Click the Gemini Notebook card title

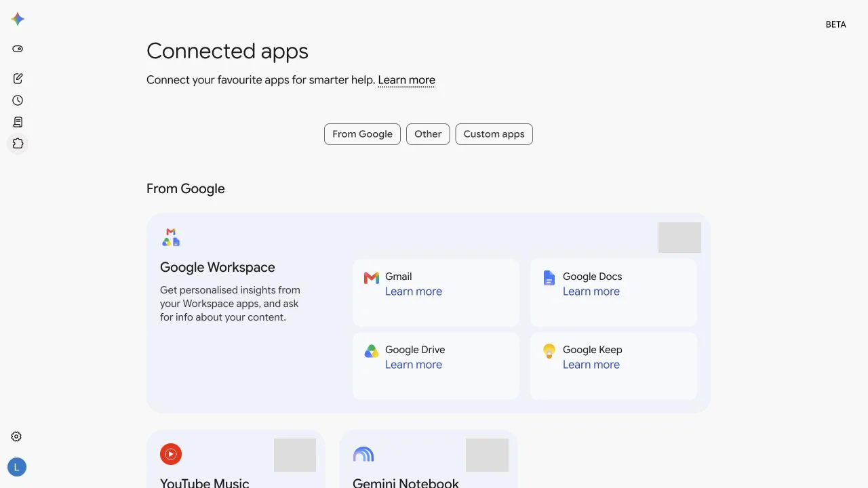406,483
